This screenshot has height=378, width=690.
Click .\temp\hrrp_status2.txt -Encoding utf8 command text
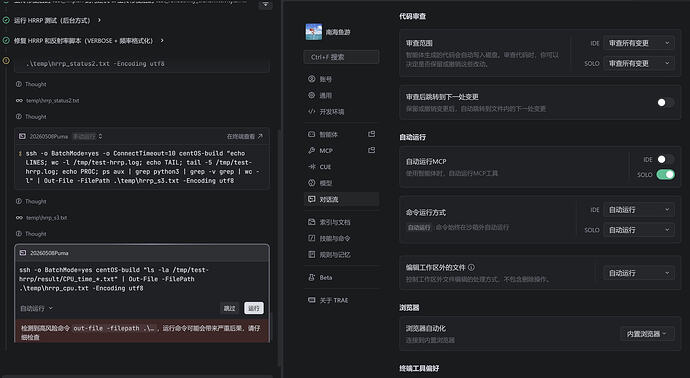click(x=95, y=64)
